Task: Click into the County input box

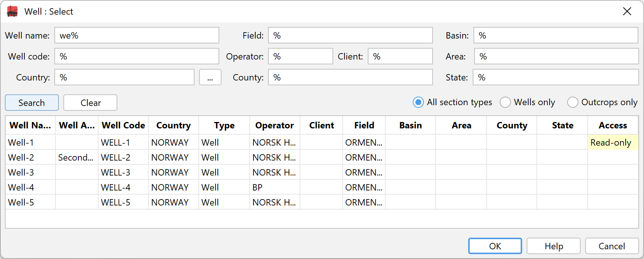Action: click(350, 77)
